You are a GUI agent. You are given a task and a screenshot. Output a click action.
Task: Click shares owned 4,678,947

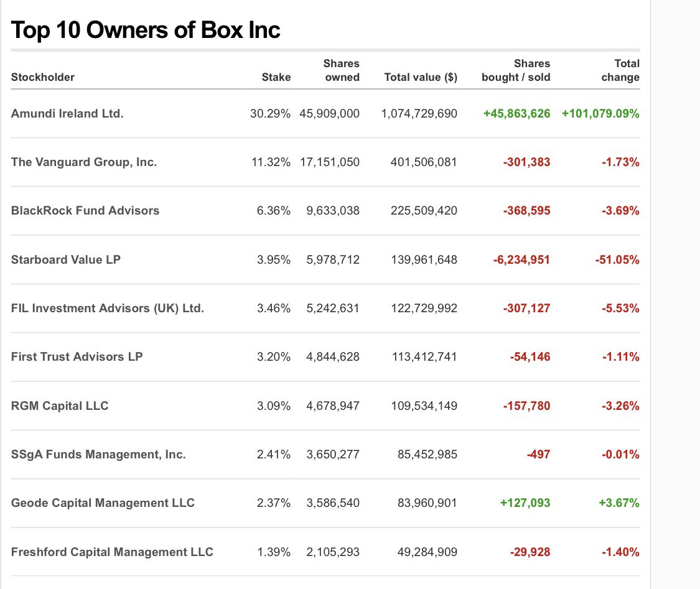pos(333,407)
